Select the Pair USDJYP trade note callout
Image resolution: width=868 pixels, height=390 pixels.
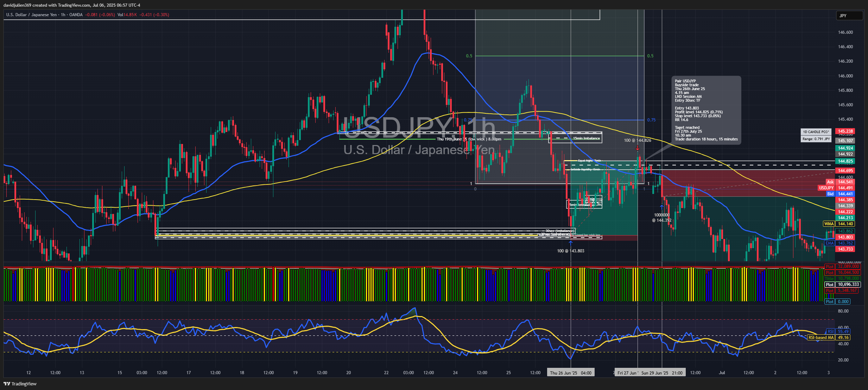(x=706, y=110)
